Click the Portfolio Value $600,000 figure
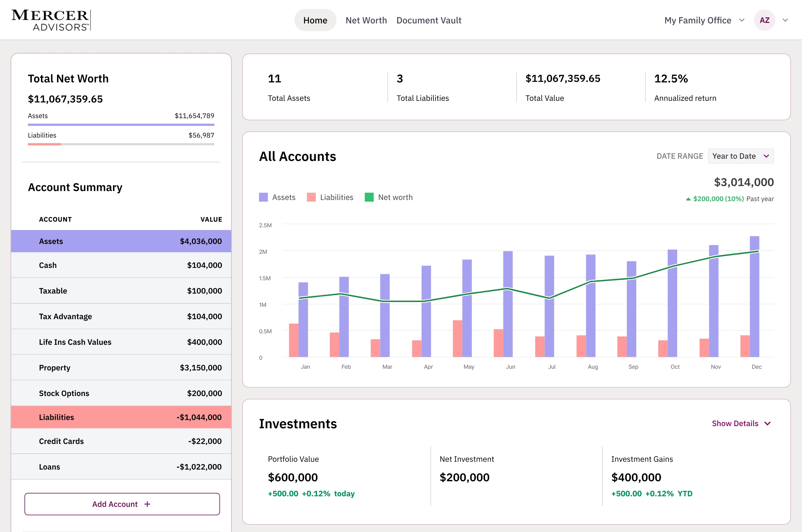The image size is (802, 532). coord(293,477)
